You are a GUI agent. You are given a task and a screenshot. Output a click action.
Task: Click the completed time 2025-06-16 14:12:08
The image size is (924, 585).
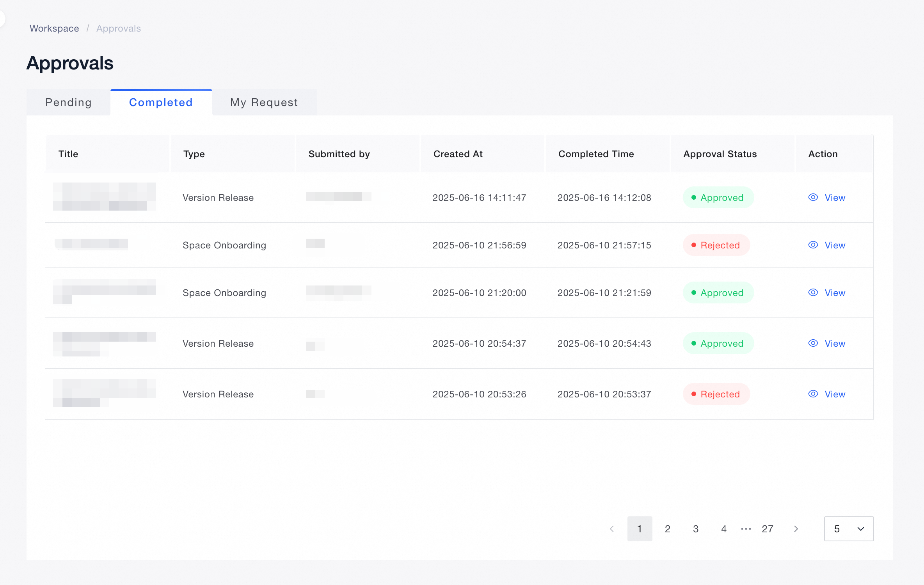tap(604, 197)
